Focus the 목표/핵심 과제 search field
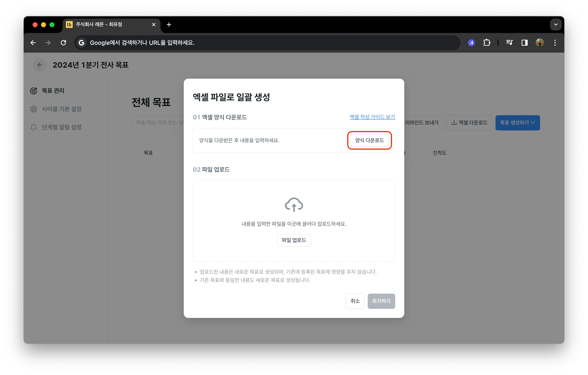This screenshot has width=588, height=375. click(x=158, y=123)
